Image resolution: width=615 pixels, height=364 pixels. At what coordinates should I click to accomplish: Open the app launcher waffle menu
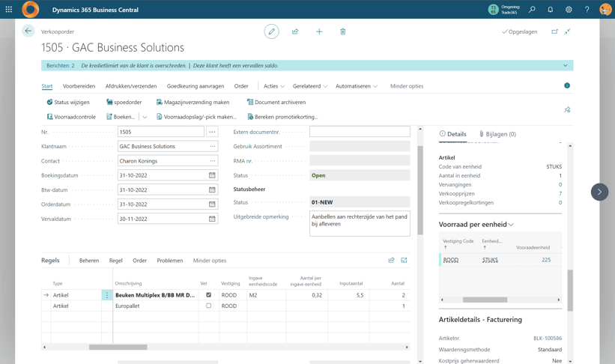click(x=9, y=10)
